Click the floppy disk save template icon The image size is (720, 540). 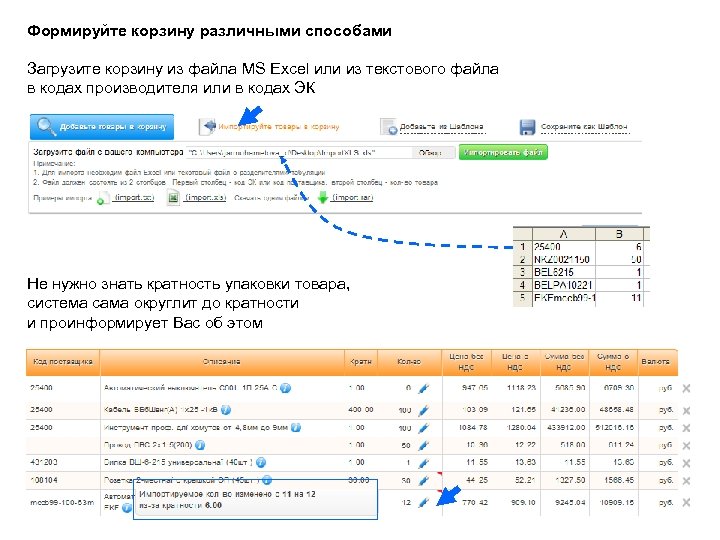coord(527,127)
